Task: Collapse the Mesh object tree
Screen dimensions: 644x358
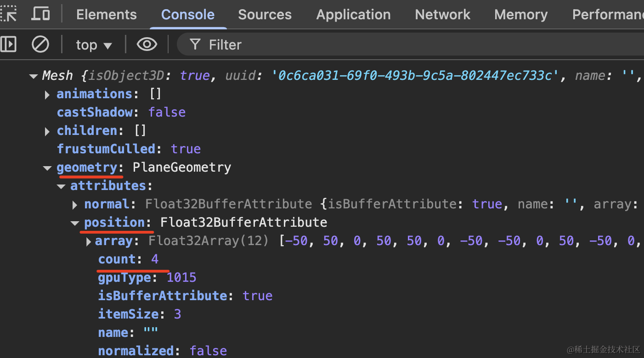Action: [x=33, y=76]
